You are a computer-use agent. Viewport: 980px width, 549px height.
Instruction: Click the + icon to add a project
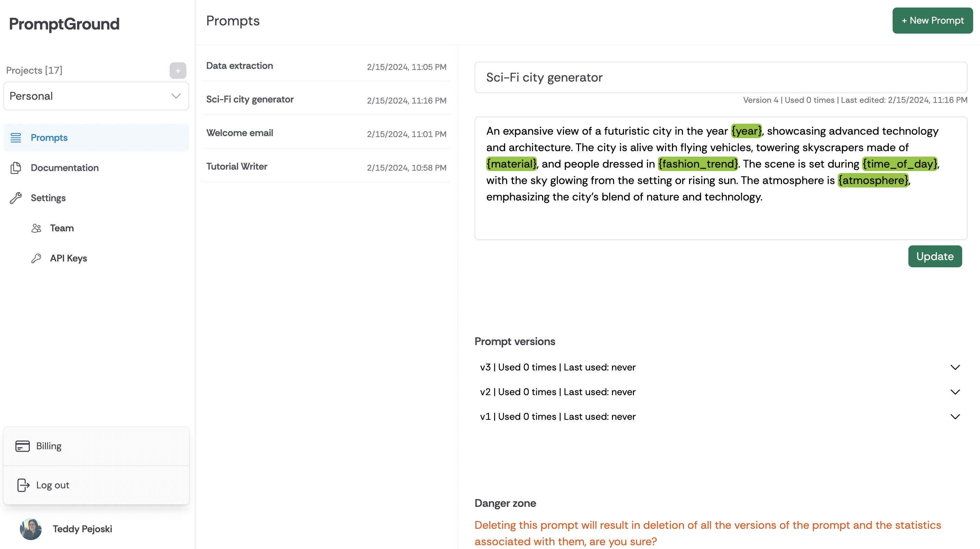click(178, 70)
